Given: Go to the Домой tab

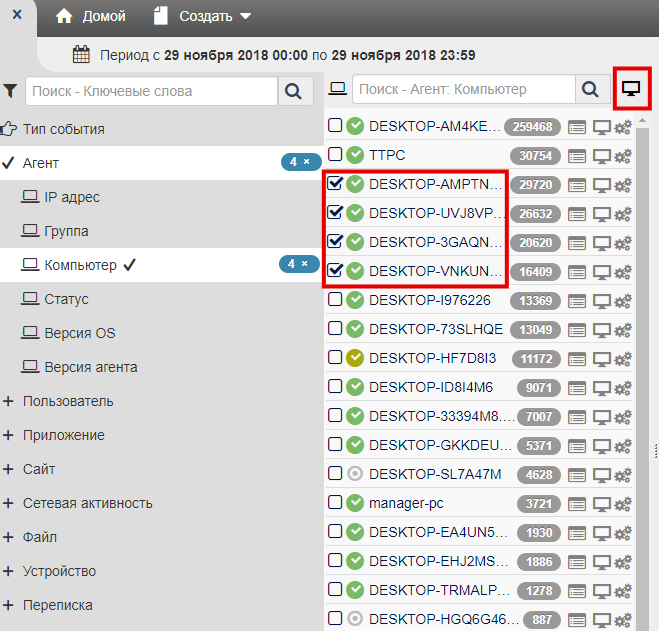Looking at the screenshot, I should (91, 16).
